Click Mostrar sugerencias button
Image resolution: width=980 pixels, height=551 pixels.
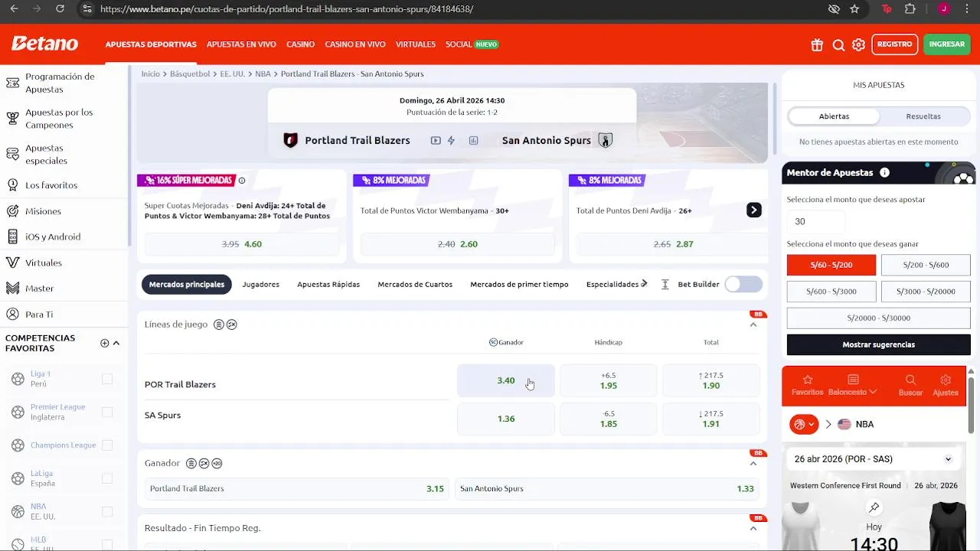coord(878,344)
